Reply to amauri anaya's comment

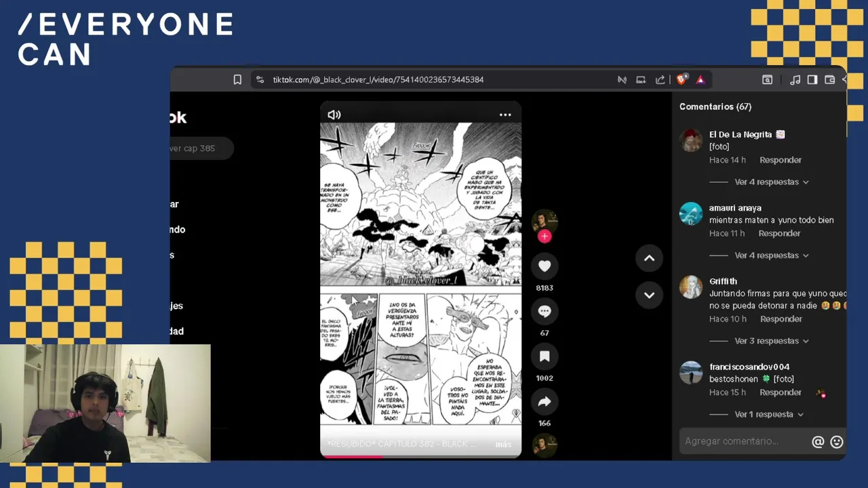click(779, 233)
